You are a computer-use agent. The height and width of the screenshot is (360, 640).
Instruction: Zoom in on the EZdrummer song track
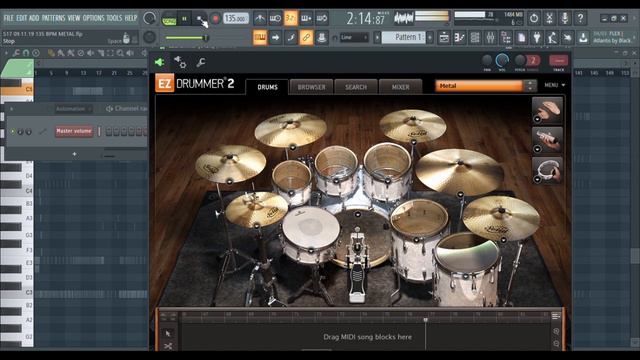tap(556, 332)
